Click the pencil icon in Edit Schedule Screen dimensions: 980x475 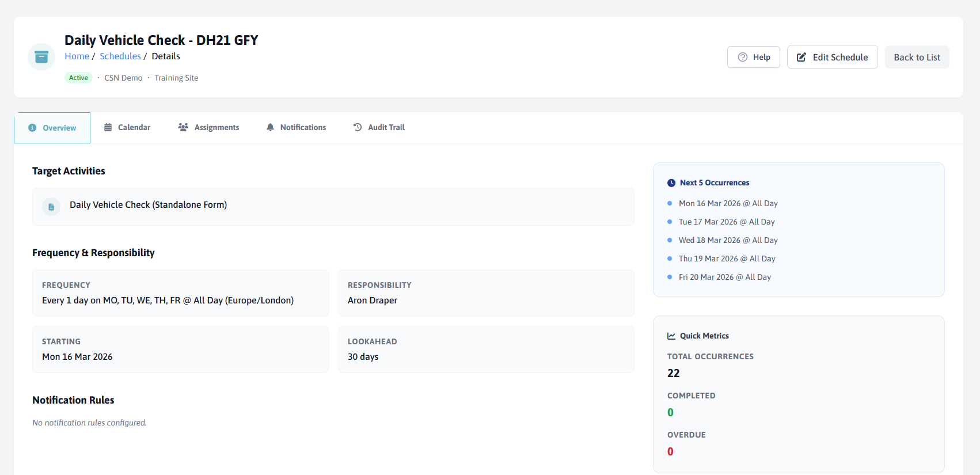click(801, 58)
